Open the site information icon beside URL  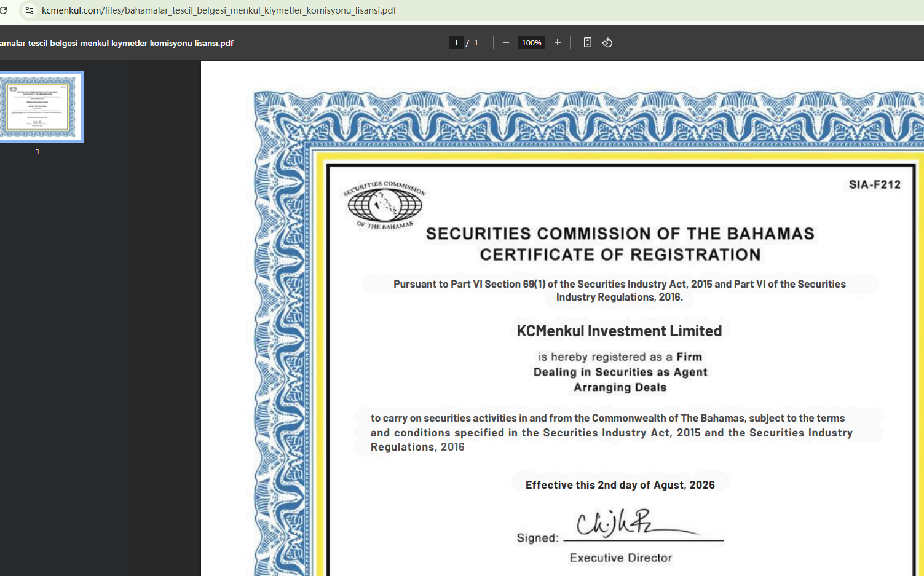(29, 10)
